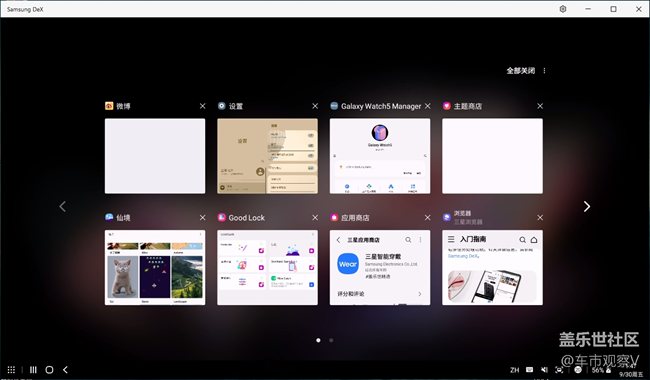
Task: Click the Galaxy Watch5 Manager title label
Action: 381,106
